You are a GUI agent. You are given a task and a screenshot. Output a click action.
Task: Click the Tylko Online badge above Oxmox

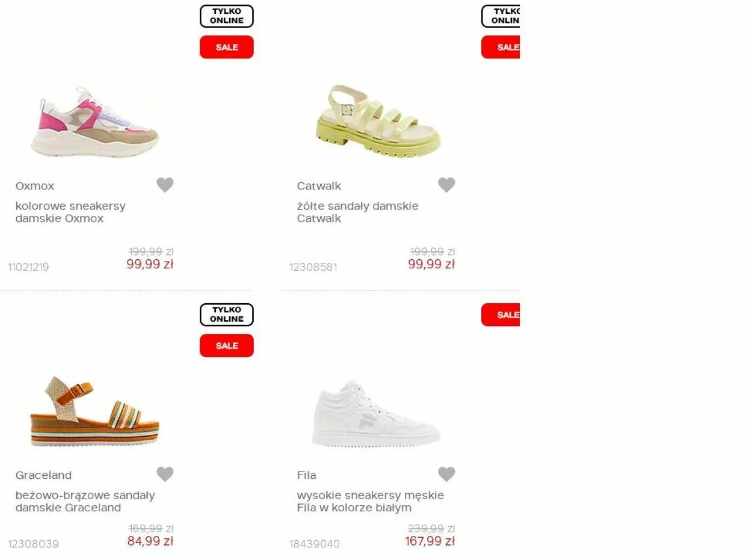point(227,16)
